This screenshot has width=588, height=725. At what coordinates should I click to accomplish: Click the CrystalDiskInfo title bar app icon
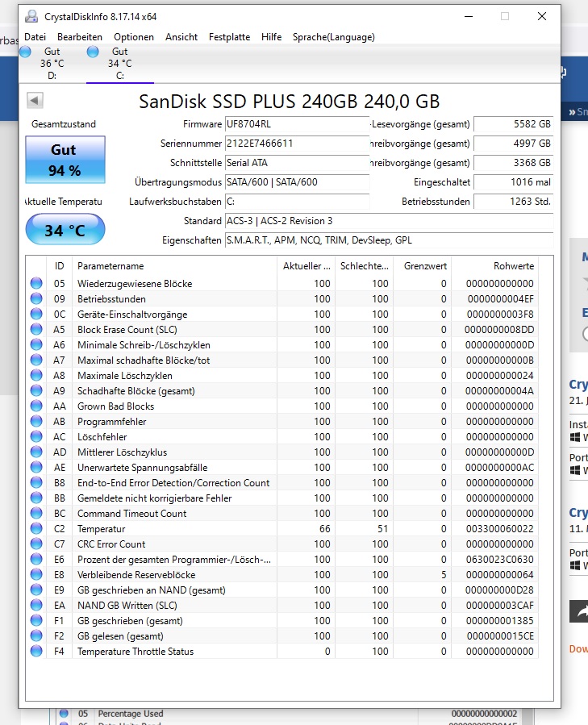[31, 17]
